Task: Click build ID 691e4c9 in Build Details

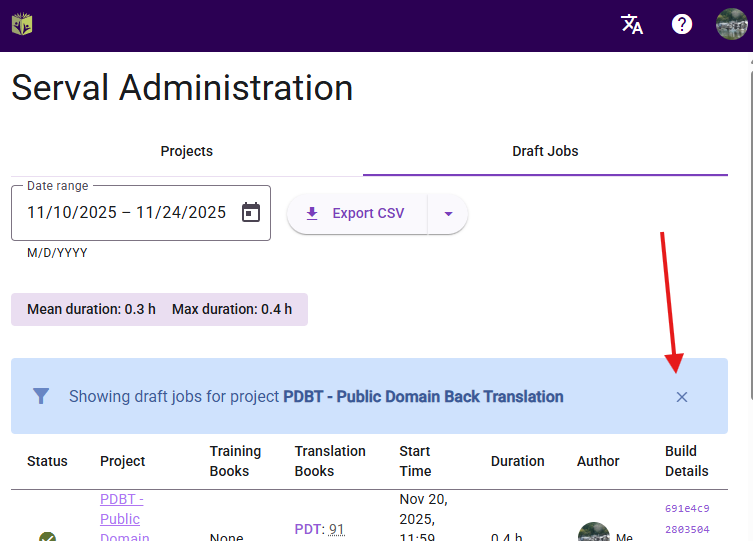Action: click(x=687, y=508)
